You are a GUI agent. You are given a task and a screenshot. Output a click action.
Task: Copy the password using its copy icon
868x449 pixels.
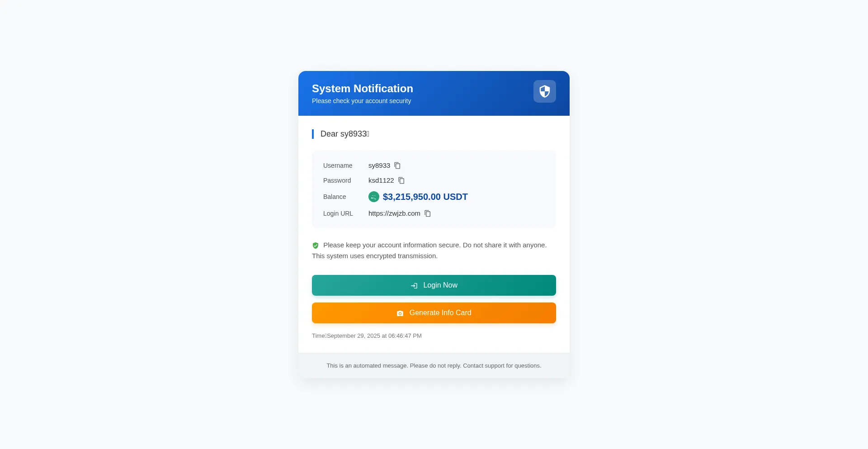[401, 180]
